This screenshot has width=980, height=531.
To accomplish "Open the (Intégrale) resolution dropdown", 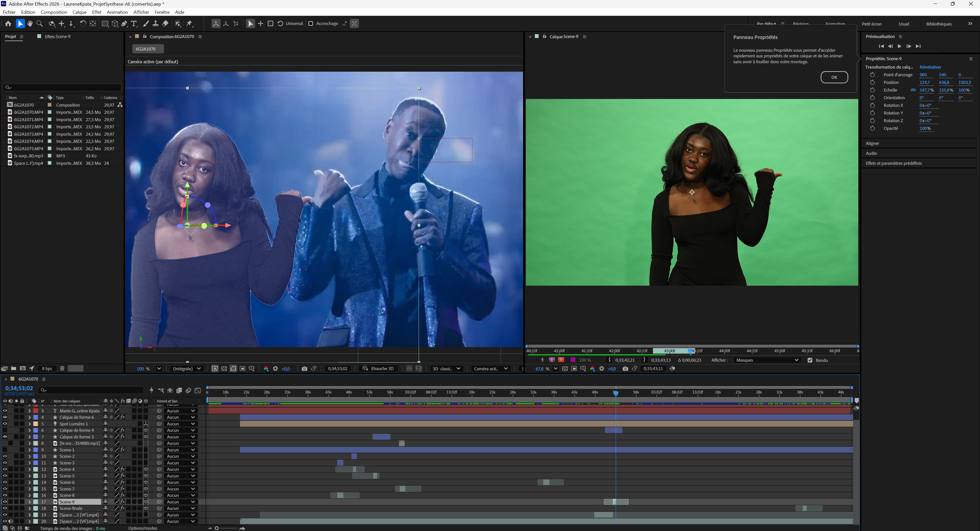I will [x=187, y=369].
